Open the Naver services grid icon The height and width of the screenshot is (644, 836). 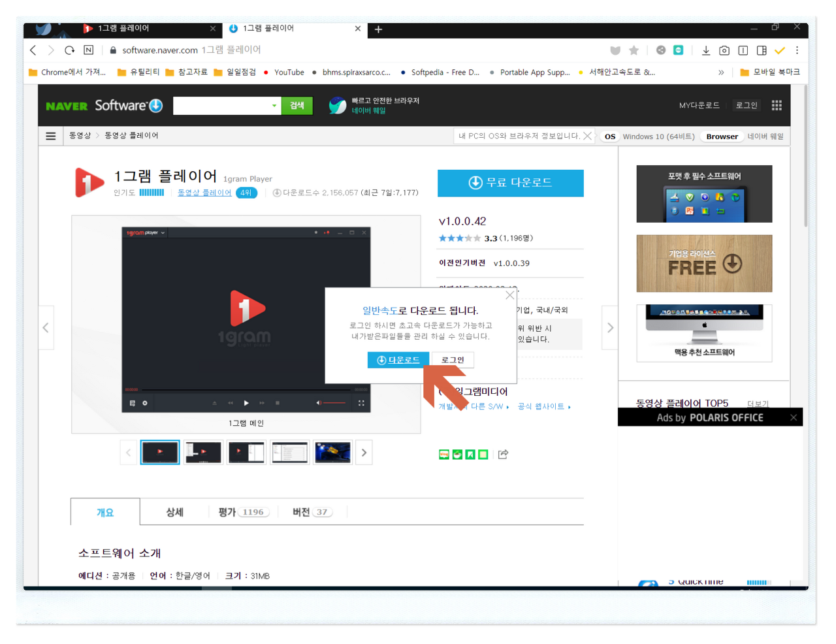pos(777,105)
